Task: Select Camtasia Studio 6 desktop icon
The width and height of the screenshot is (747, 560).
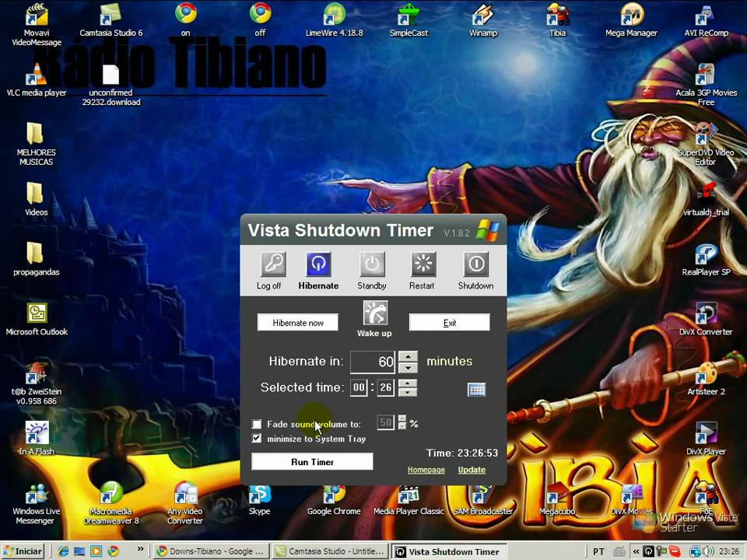Action: [111, 20]
